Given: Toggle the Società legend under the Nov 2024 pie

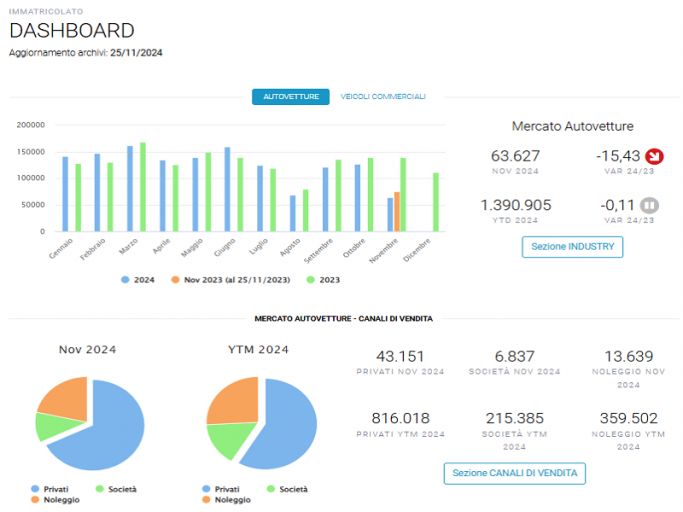Looking at the screenshot, I should point(116,489).
